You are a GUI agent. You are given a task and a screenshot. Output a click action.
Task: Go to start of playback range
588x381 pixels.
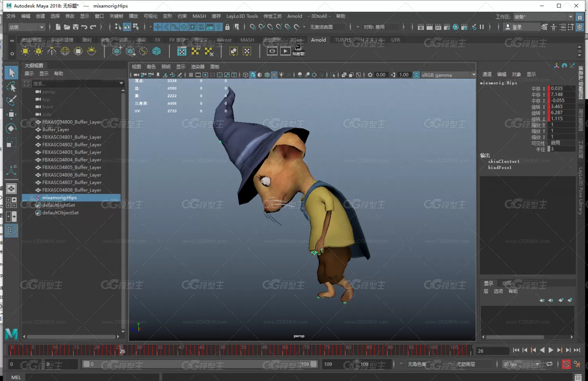point(516,350)
